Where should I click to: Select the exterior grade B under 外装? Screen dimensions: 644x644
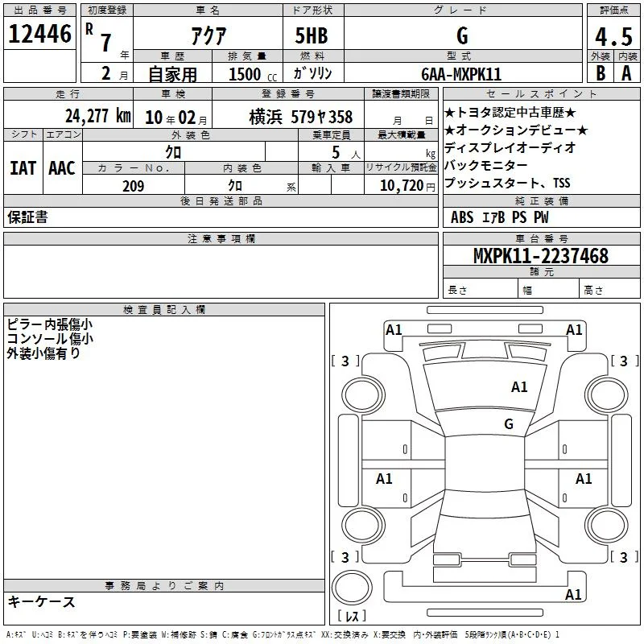pyautogui.click(x=601, y=73)
